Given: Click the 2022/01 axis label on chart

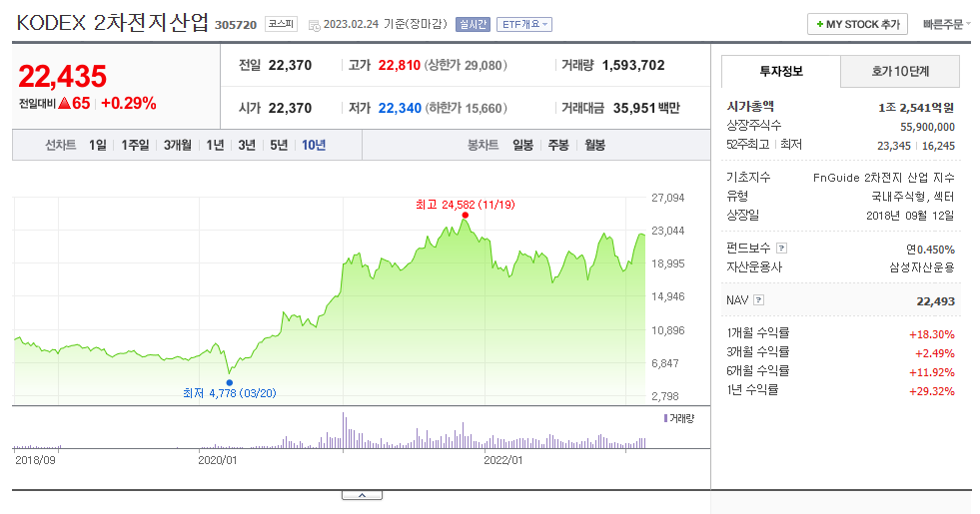Looking at the screenshot, I should click(x=503, y=460).
